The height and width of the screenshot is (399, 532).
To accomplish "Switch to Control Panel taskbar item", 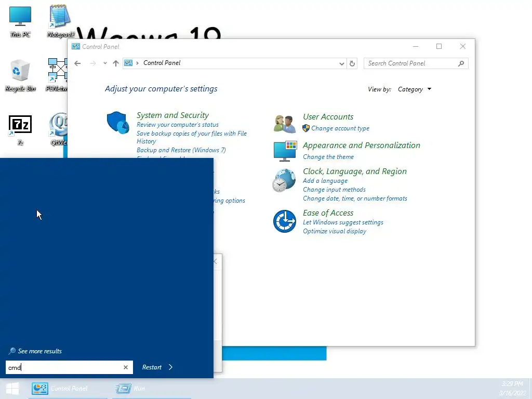I will tap(68, 389).
